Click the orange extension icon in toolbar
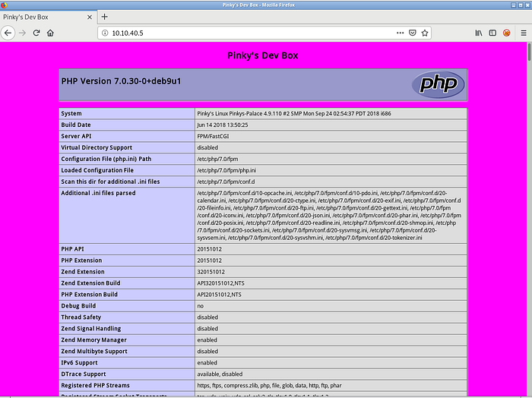This screenshot has height=398, width=532. tap(507, 33)
